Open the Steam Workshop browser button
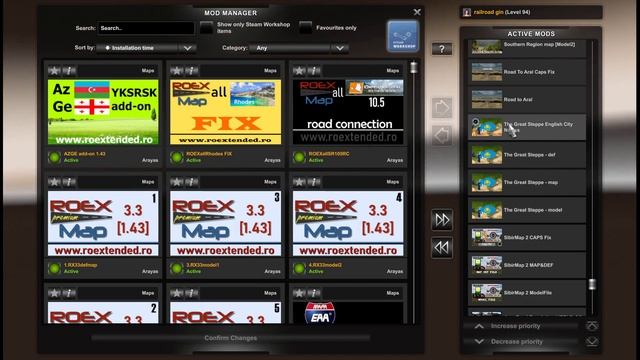 click(x=403, y=36)
